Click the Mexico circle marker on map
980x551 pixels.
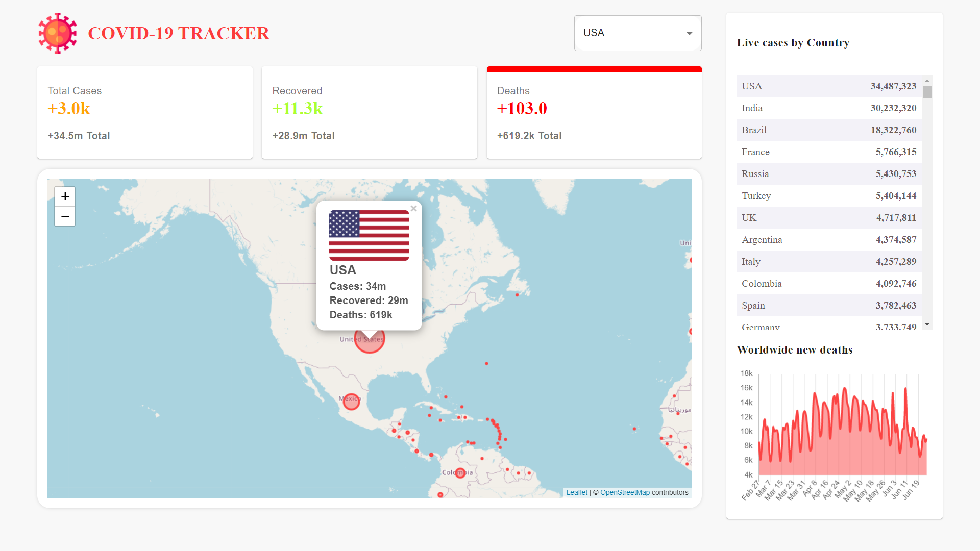coord(351,402)
